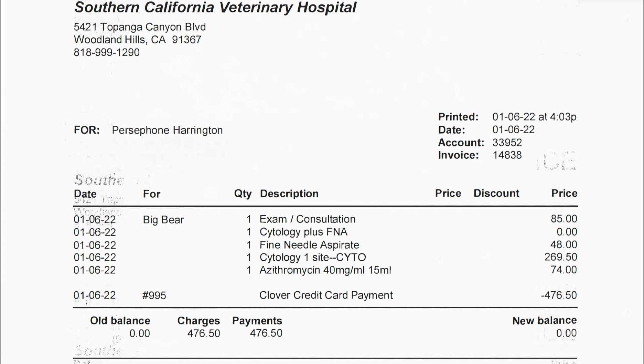Click the phone number 818-999-1290

[107, 52]
